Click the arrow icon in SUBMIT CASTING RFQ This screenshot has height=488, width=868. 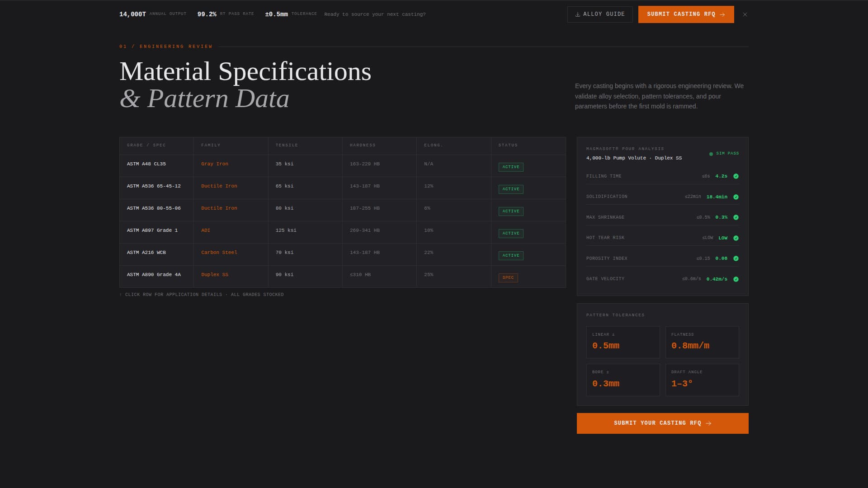click(x=722, y=14)
